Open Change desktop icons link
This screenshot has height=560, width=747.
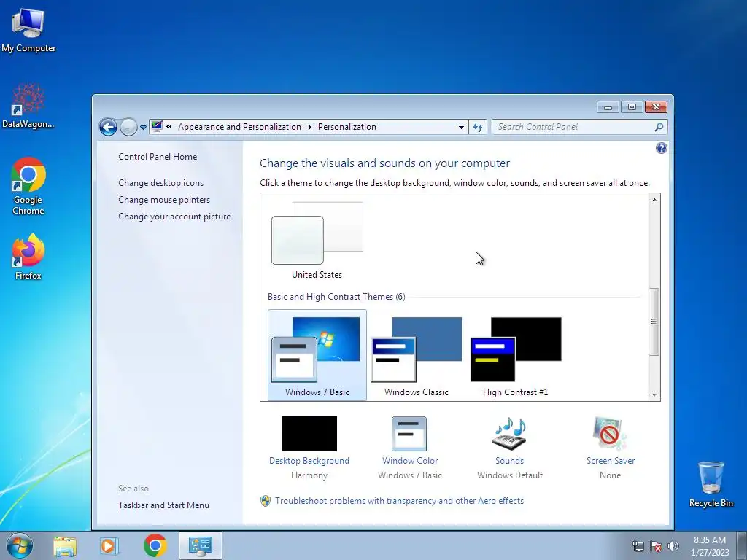pos(161,183)
